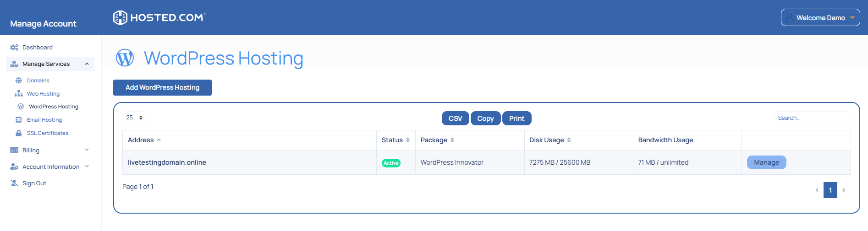Click the user avatar icon in Welcome Demo
Image resolution: width=868 pixels, height=231 pixels.
(790, 18)
